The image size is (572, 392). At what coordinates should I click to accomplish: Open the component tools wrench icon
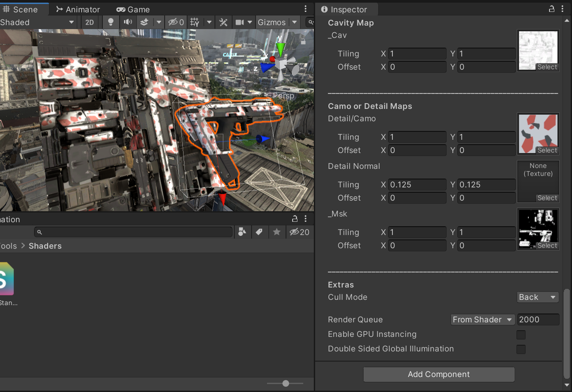(223, 22)
